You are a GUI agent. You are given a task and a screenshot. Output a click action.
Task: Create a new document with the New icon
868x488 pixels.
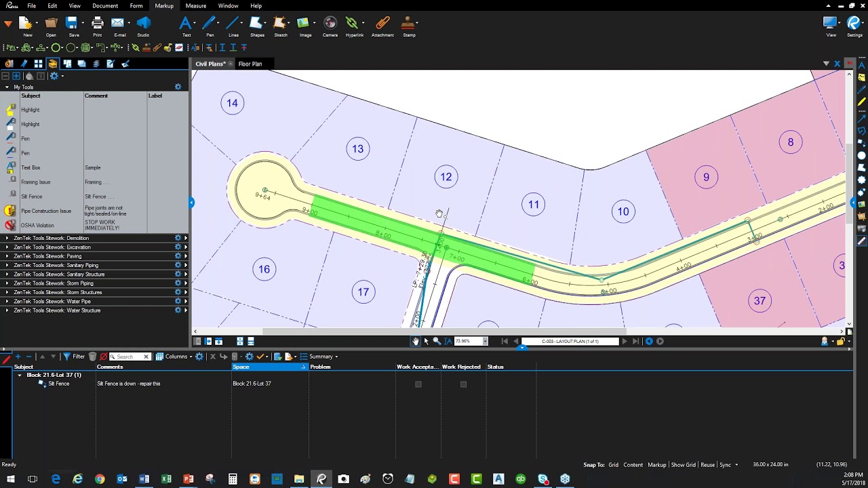[27, 26]
